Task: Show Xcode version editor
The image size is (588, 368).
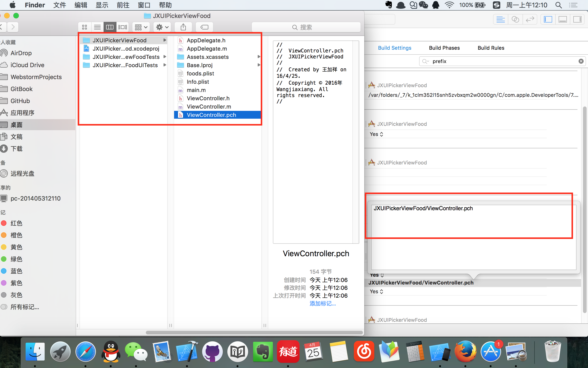Action: [530, 20]
